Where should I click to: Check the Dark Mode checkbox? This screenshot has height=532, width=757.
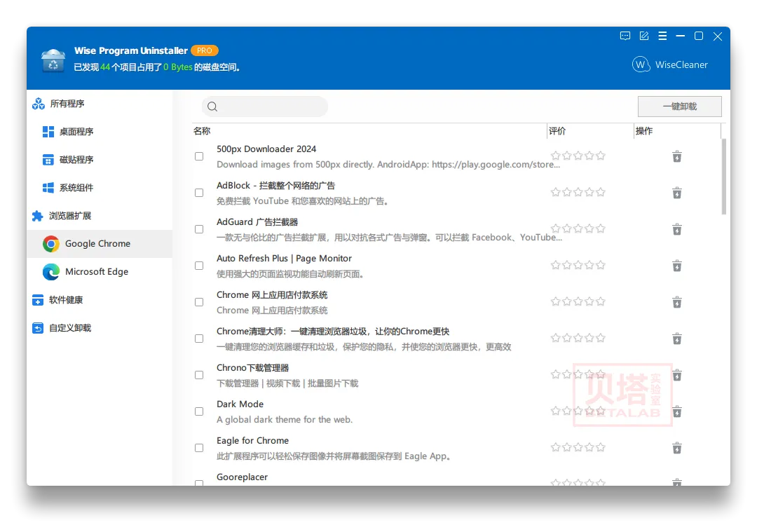(199, 411)
